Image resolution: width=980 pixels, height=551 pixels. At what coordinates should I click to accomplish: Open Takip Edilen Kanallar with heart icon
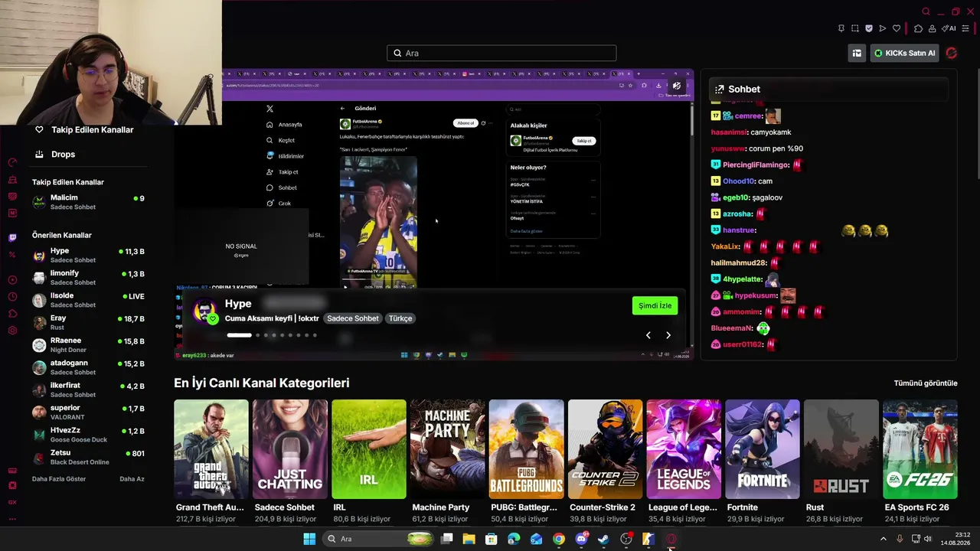[x=84, y=129]
